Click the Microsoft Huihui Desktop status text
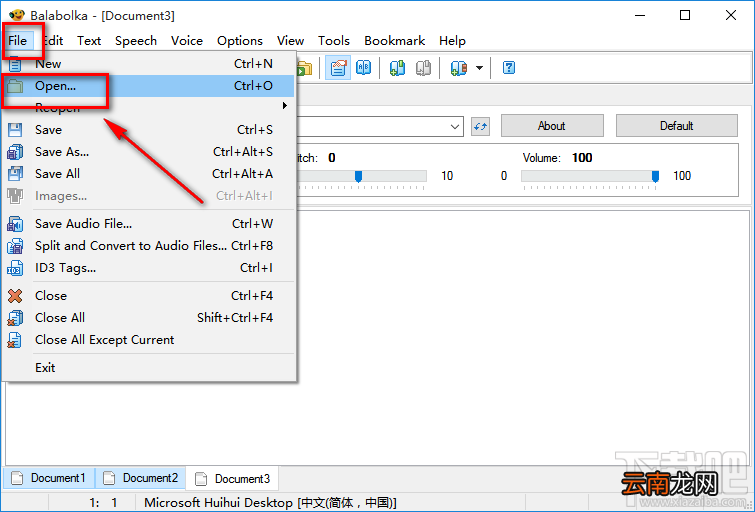The height and width of the screenshot is (512, 755). [270, 503]
